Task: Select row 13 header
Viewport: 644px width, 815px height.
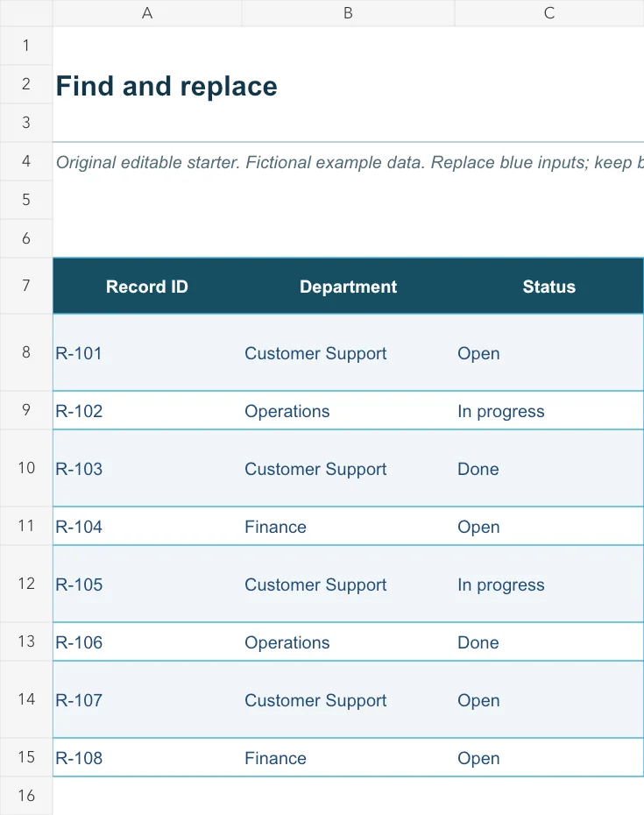Action: (x=26, y=641)
